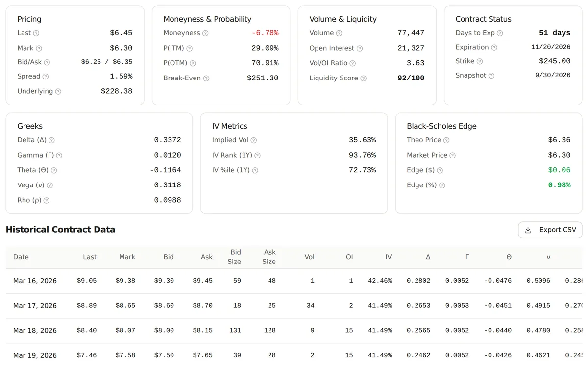Screen dimensions: 588x368
Task: Click the Open Interest info icon
Action: click(x=360, y=48)
